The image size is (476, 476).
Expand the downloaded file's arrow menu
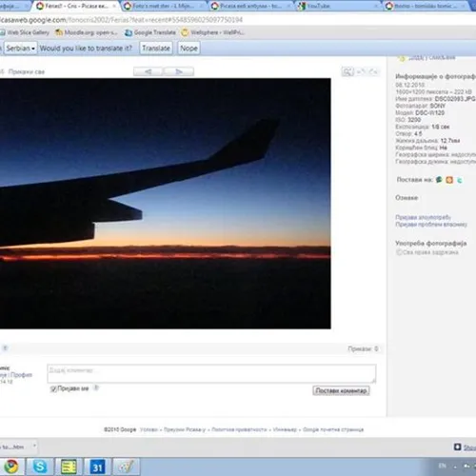(34, 446)
